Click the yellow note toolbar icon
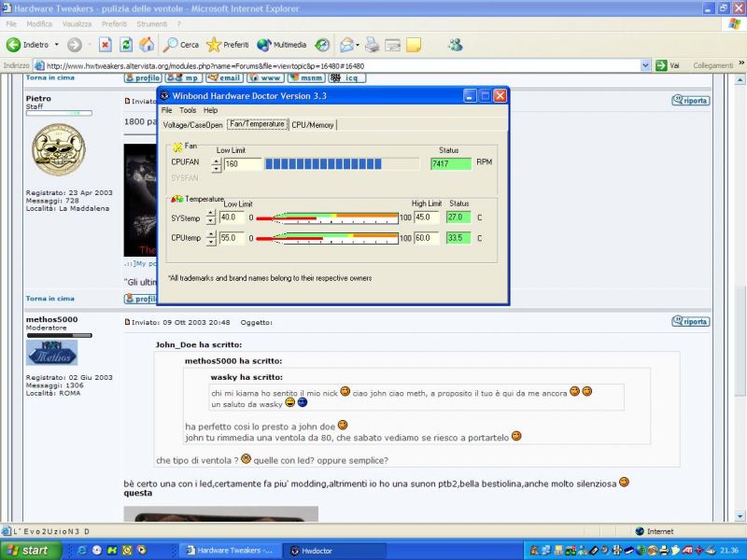The width and height of the screenshot is (747, 560). click(414, 45)
